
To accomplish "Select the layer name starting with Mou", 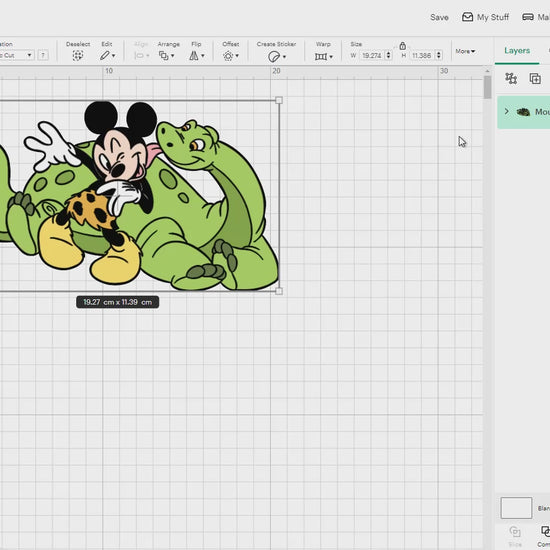I will 542,112.
